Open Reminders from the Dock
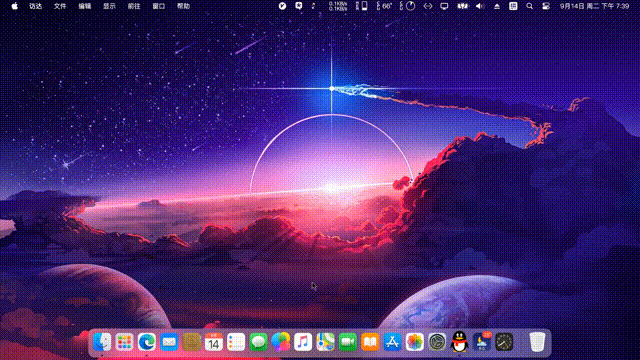Viewport: 640px width, 360px height. point(236,342)
